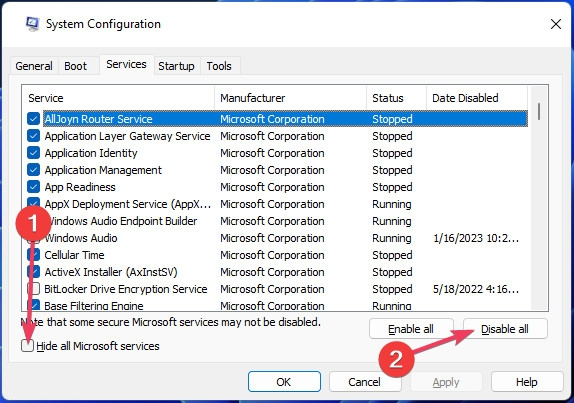This screenshot has width=574, height=403.
Task: Check Hide all Microsoft services
Action: pyautogui.click(x=27, y=346)
